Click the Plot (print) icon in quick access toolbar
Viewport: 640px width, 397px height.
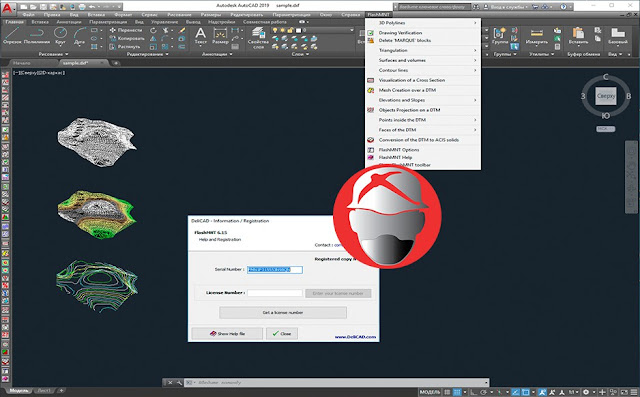coord(82,7)
